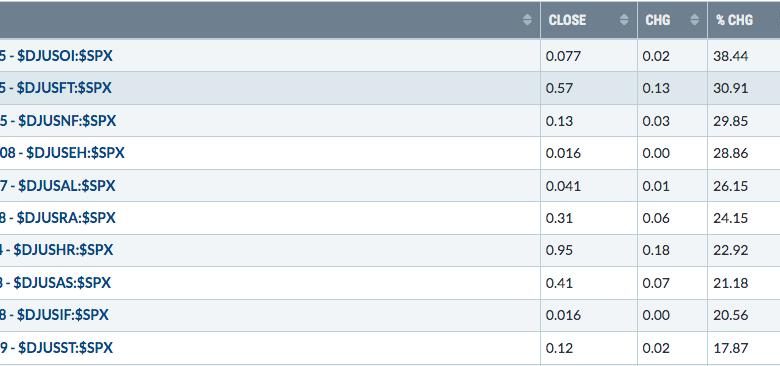Select the 17.87 percent change cell
Image resolution: width=780 pixels, height=366 pixels.
coord(744,348)
